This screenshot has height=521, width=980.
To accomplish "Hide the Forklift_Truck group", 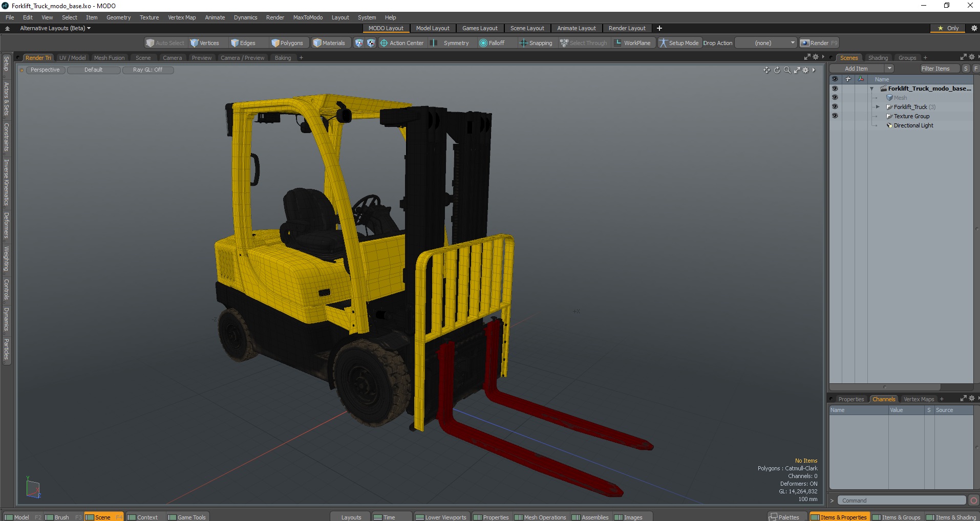I will (835, 106).
